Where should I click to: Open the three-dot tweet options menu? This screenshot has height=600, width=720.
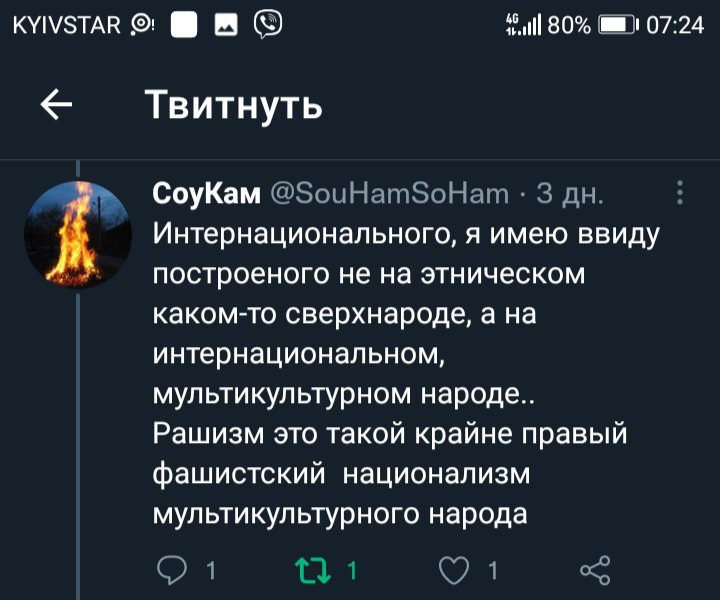click(680, 192)
